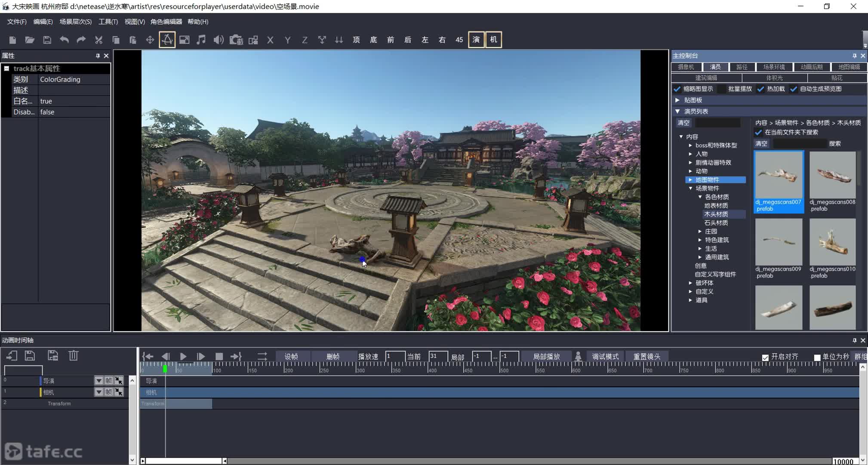The width and height of the screenshot is (868, 465).
Task: Collapse the 各色材质 tree node
Action: [700, 197]
